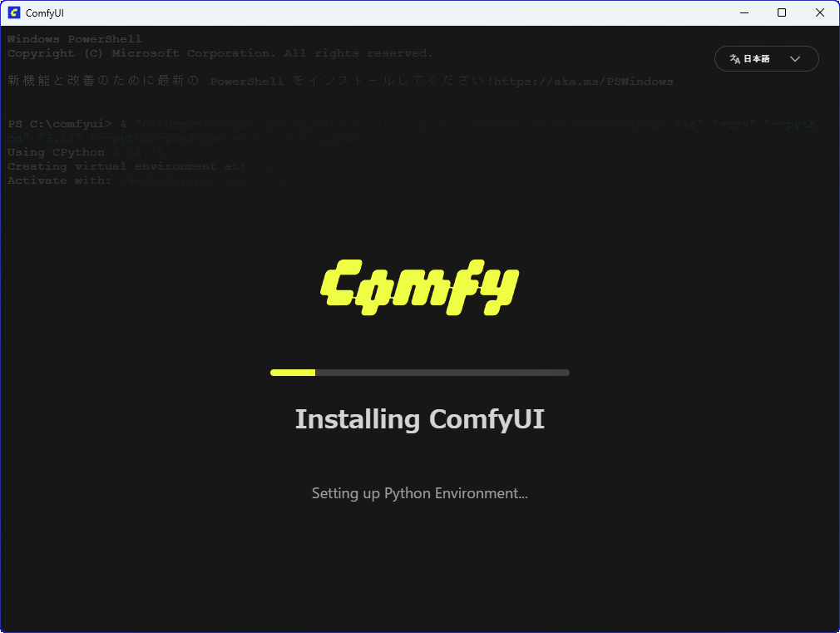Click the https://aka.ms/PSWindows link
Image resolution: width=840 pixels, height=633 pixels.
click(x=585, y=82)
